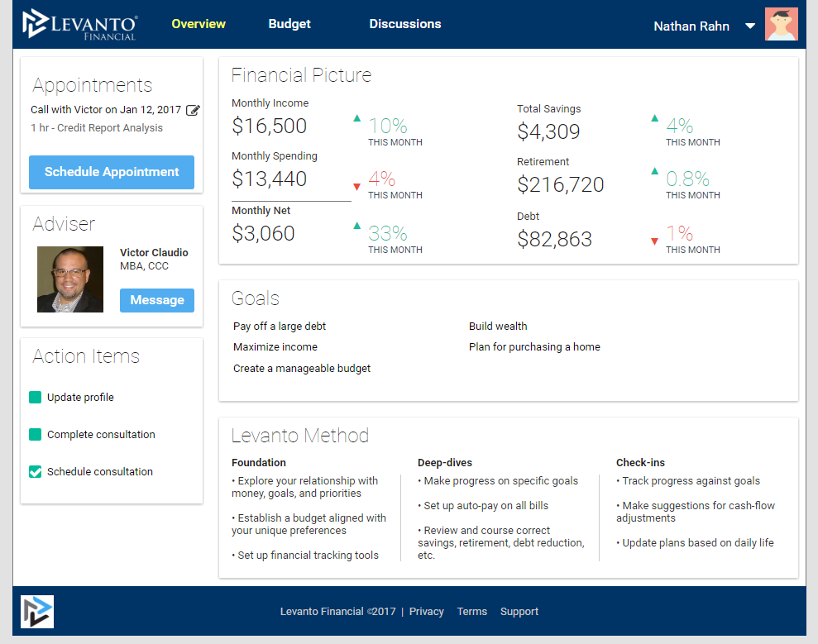
Task: Click the Victor Claudio adviser name
Action: click(x=154, y=252)
